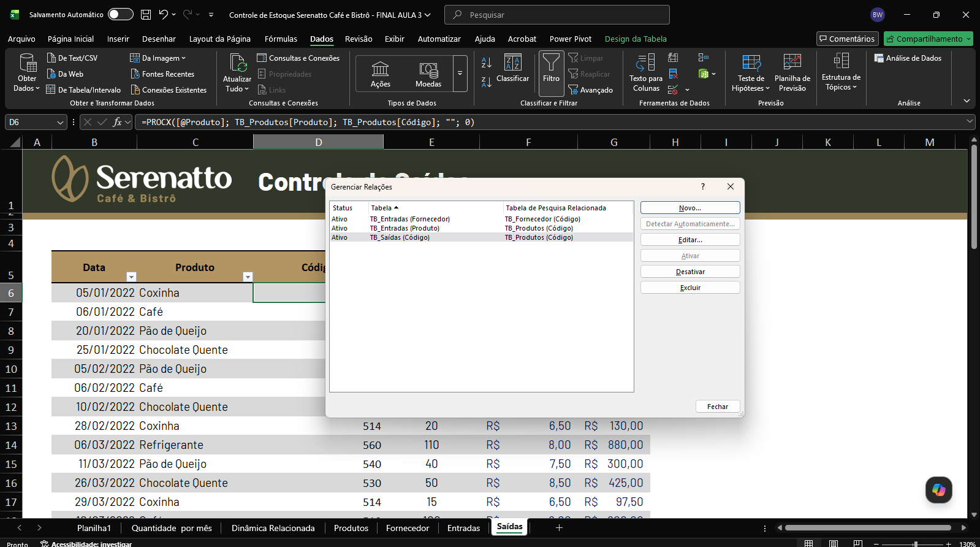
Task: Switch to the Página Inicial tab
Action: pyautogui.click(x=71, y=39)
